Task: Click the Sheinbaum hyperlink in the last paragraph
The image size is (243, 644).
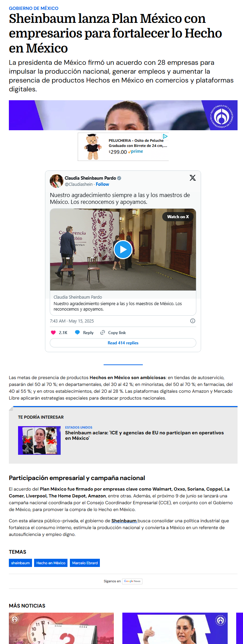Action: [124, 521]
